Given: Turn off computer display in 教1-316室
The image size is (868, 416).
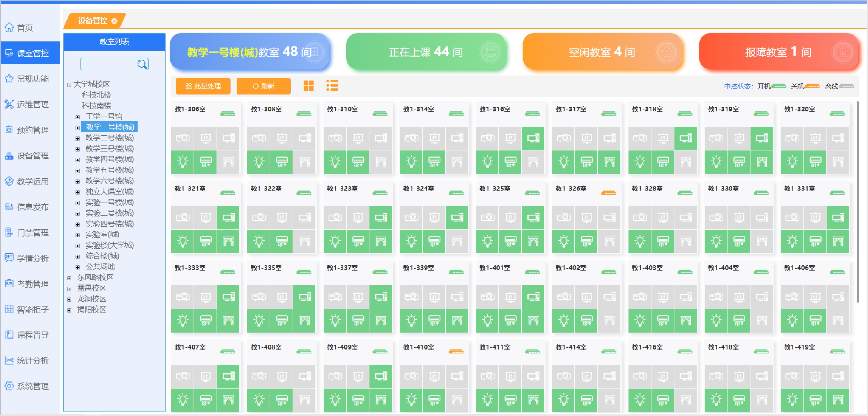Looking at the screenshot, I should [533, 138].
